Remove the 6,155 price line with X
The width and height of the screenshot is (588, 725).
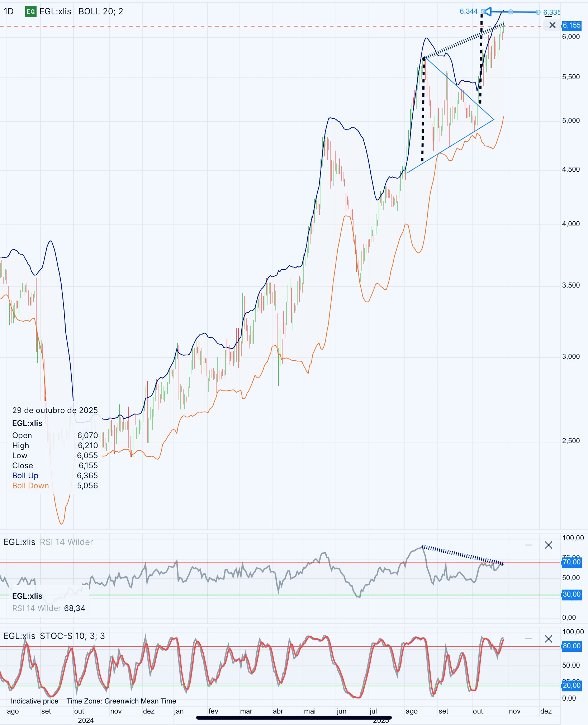(552, 25)
